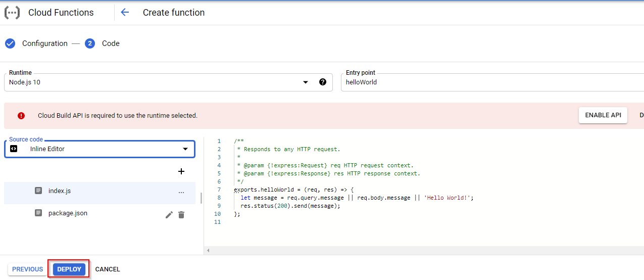Click the CANCEL button
This screenshot has width=644, height=280.
click(108, 269)
